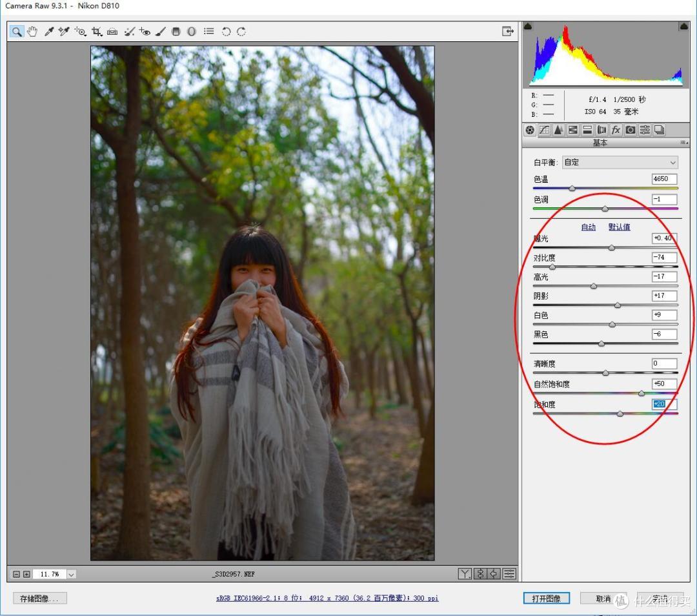Toggle current panel settings and defaults icon
The height and width of the screenshot is (616, 697).
click(x=509, y=574)
